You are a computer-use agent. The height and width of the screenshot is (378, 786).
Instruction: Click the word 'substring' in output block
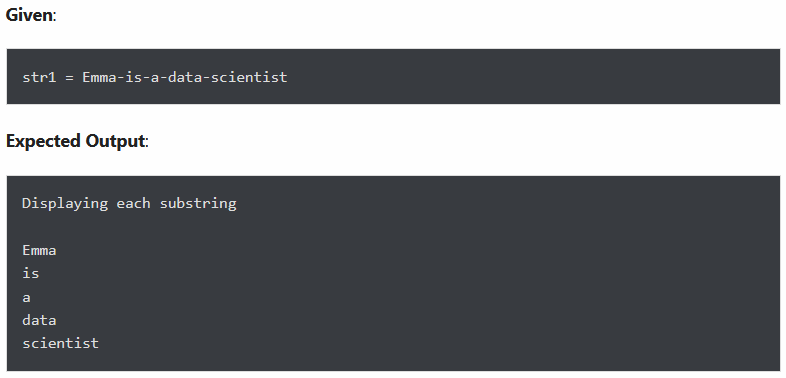pyautogui.click(x=198, y=204)
